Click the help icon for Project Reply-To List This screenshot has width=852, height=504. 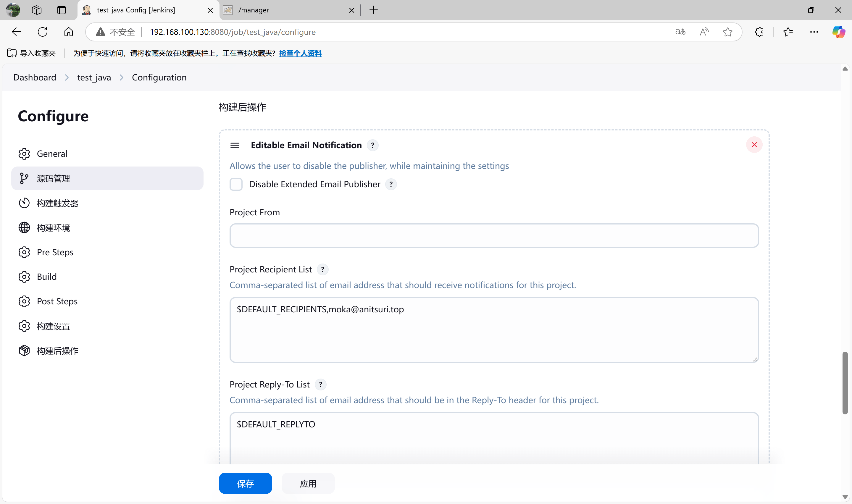pyautogui.click(x=320, y=385)
